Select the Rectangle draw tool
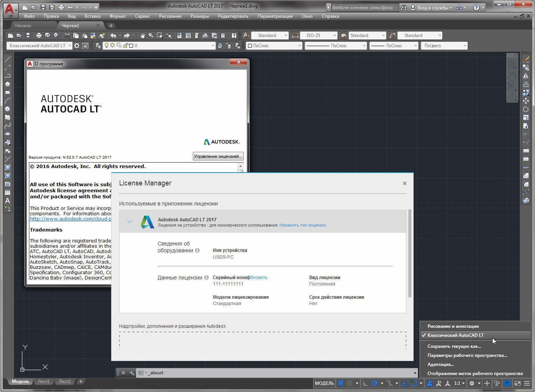This screenshot has height=392, width=535. click(x=8, y=93)
